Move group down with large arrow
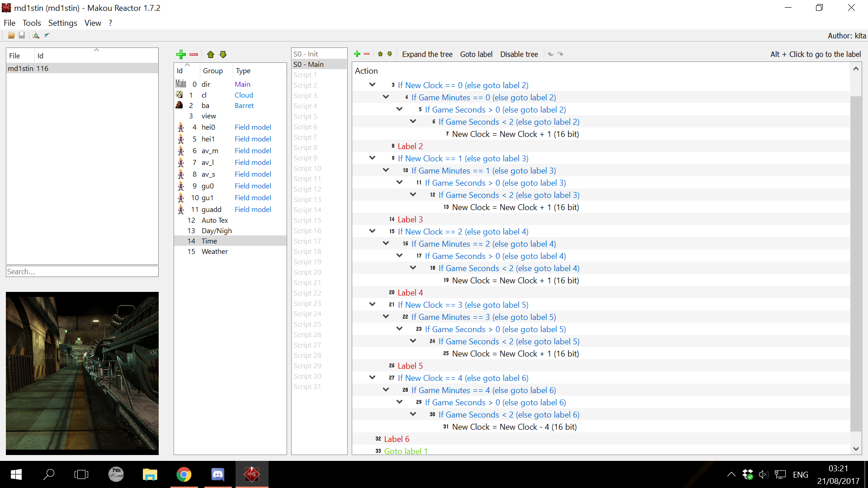This screenshot has width=868, height=488. click(x=223, y=54)
